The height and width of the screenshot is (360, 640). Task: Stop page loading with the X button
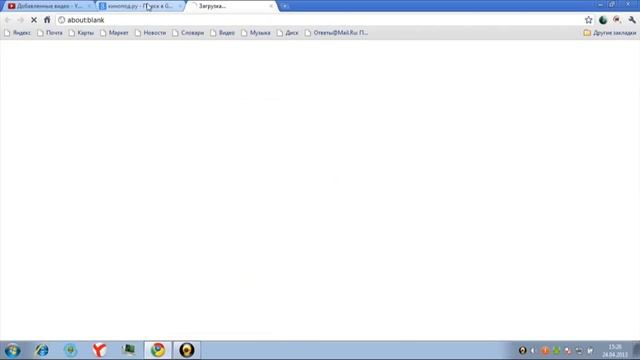click(34, 20)
